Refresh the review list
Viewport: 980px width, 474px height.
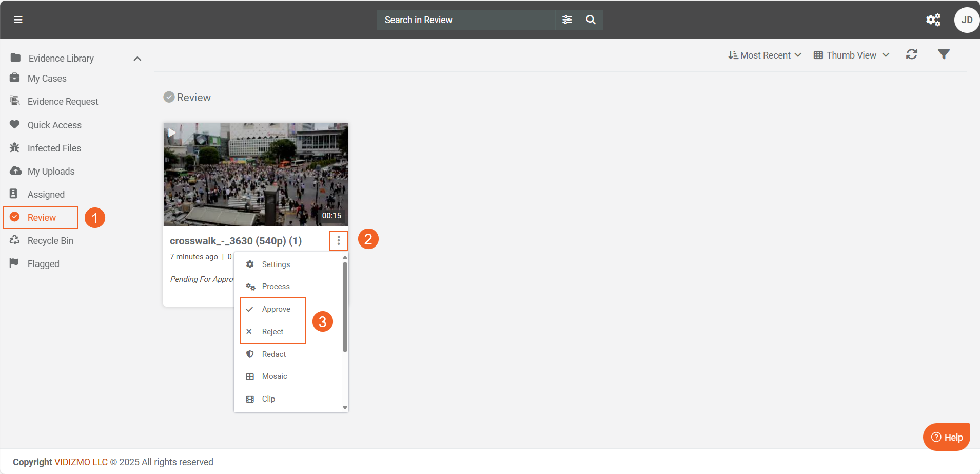tap(911, 54)
